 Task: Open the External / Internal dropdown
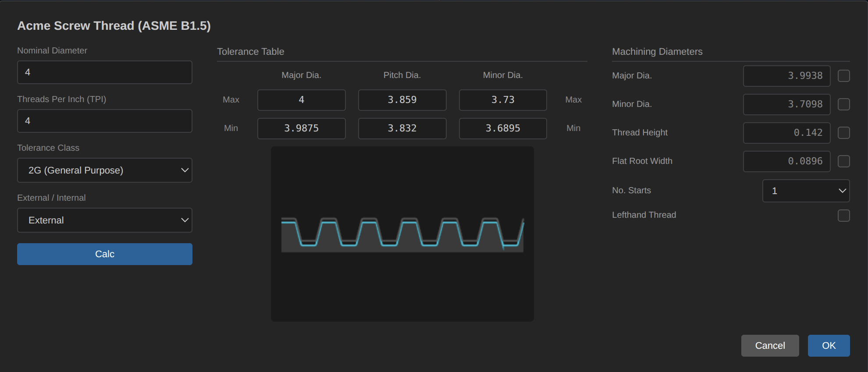pos(105,220)
